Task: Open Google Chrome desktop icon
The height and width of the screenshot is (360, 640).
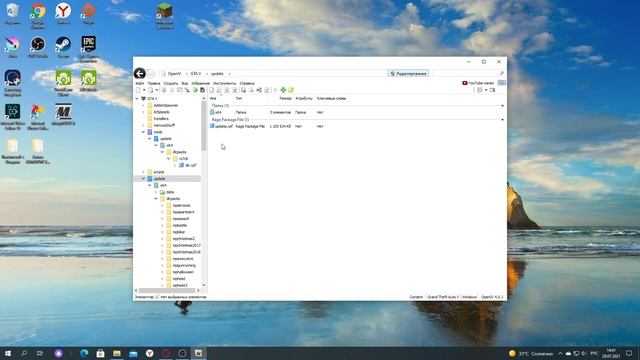Action: point(38,16)
